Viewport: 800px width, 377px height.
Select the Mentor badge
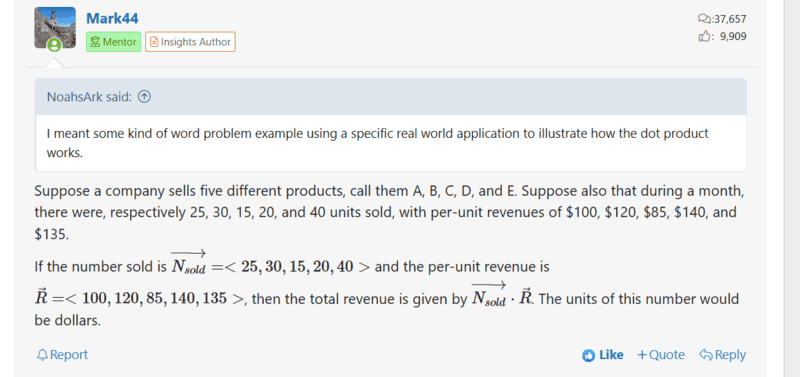(113, 42)
